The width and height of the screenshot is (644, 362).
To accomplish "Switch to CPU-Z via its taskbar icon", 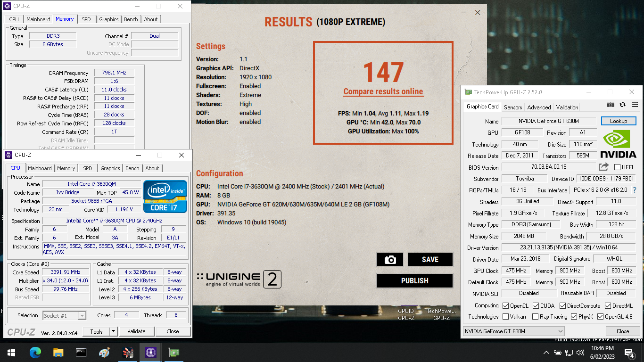I will 150,352.
